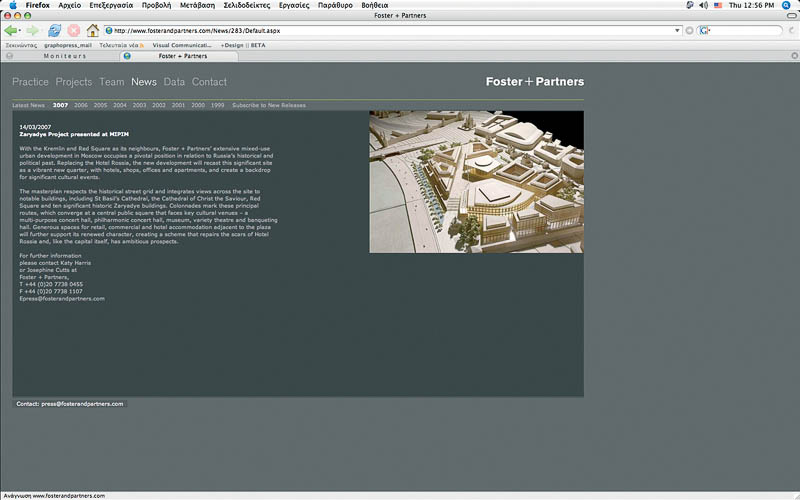Open the Projects section
800x500 pixels.
tap(74, 82)
